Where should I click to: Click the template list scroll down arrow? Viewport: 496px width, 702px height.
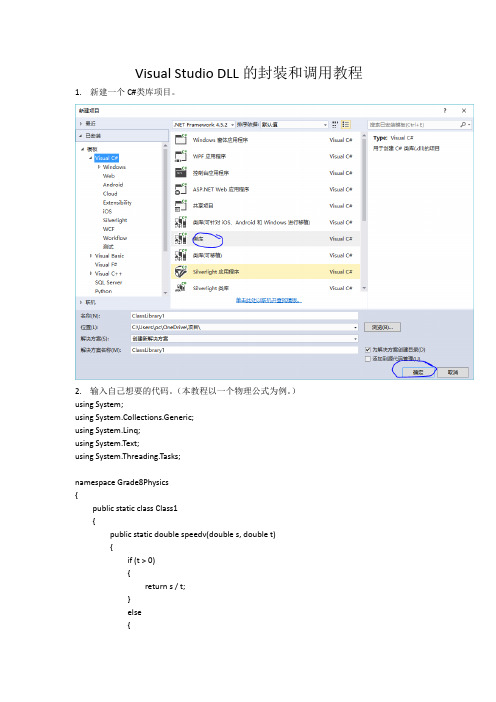coord(364,288)
